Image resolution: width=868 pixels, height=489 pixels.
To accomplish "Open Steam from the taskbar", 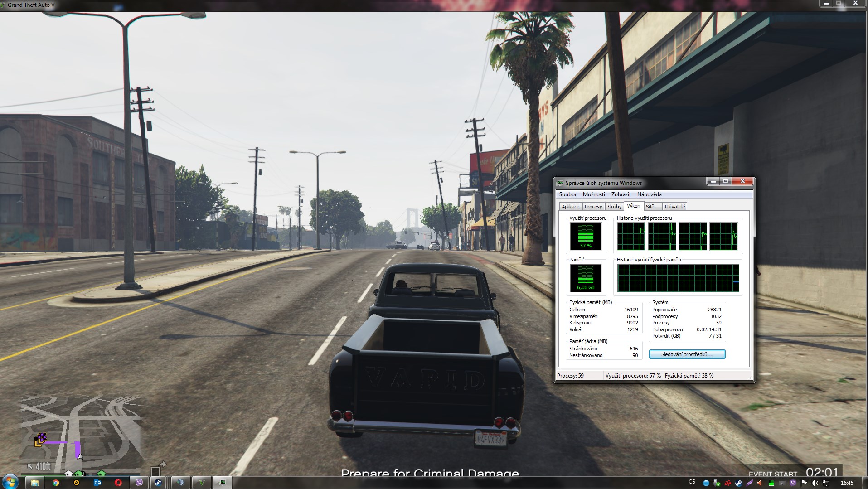I will [x=158, y=483].
